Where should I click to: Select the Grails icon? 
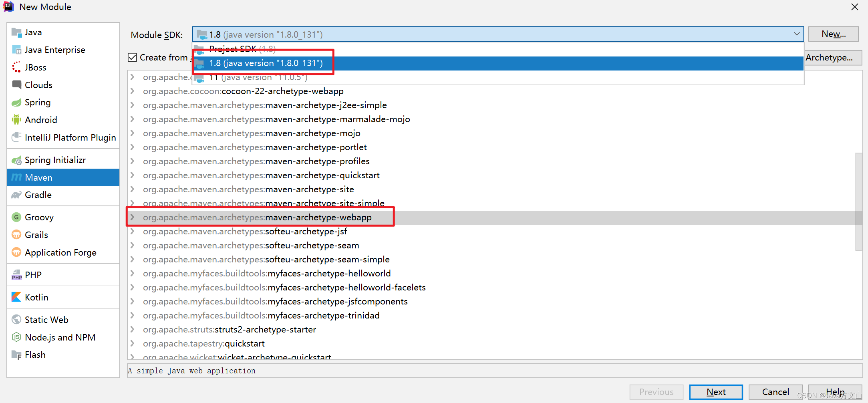16,235
